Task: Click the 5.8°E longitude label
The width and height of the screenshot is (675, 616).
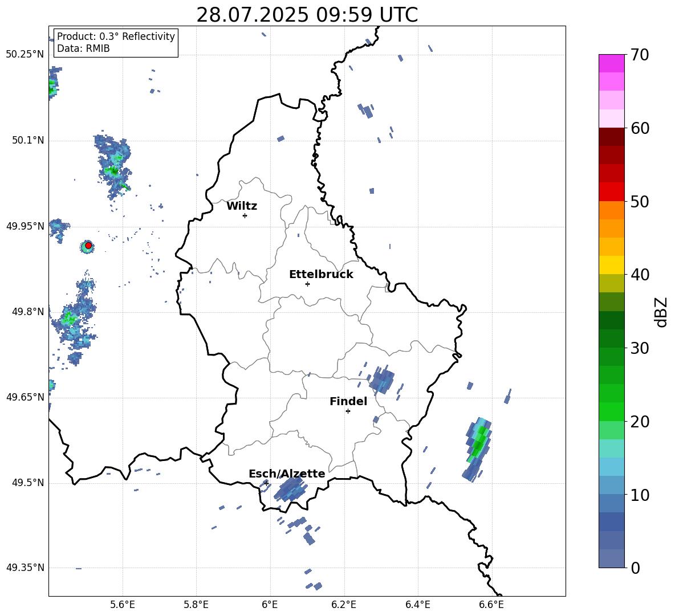Action: click(196, 605)
